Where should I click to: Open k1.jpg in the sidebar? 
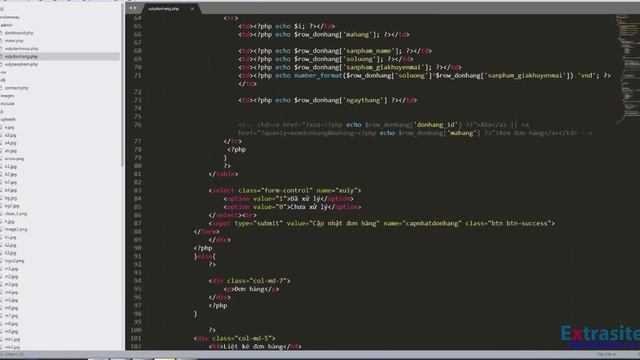pos(11,237)
